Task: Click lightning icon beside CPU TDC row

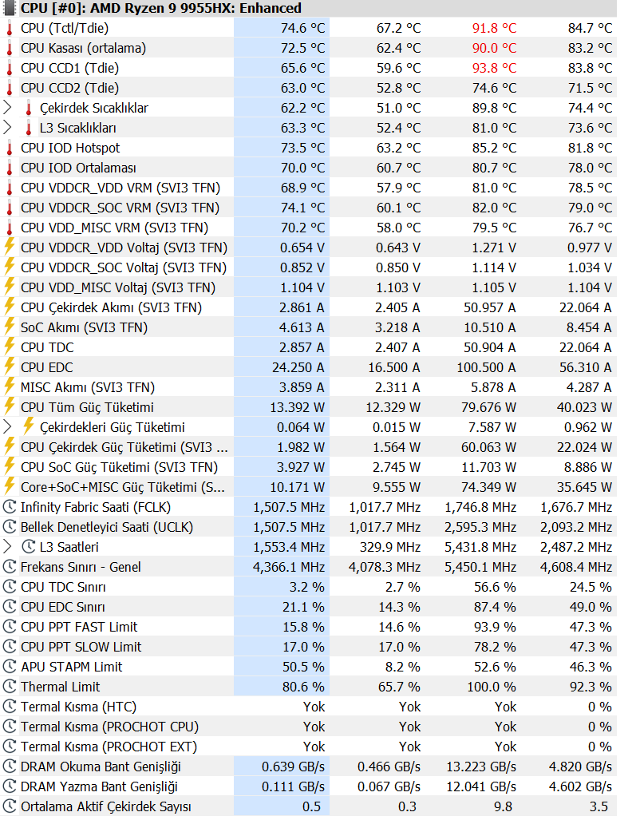Action: (x=9, y=347)
